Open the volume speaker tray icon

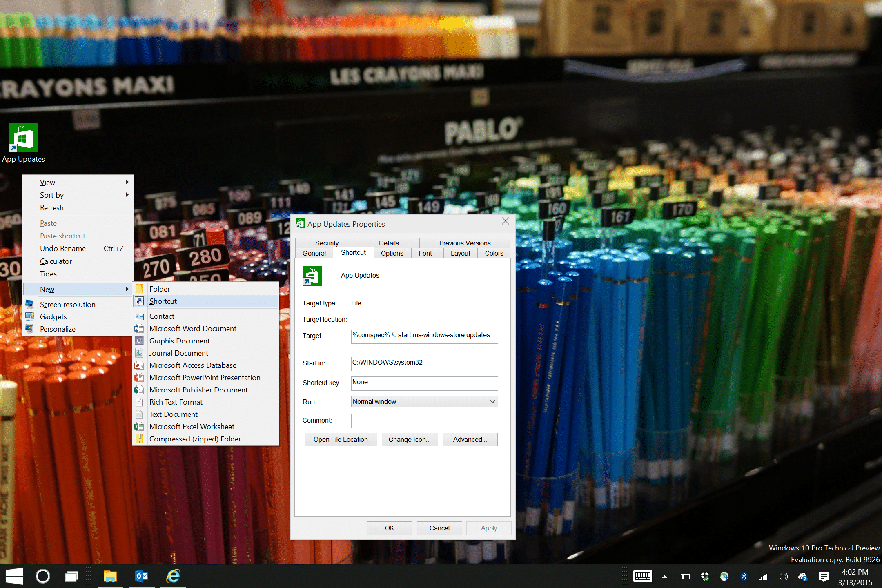point(783,577)
